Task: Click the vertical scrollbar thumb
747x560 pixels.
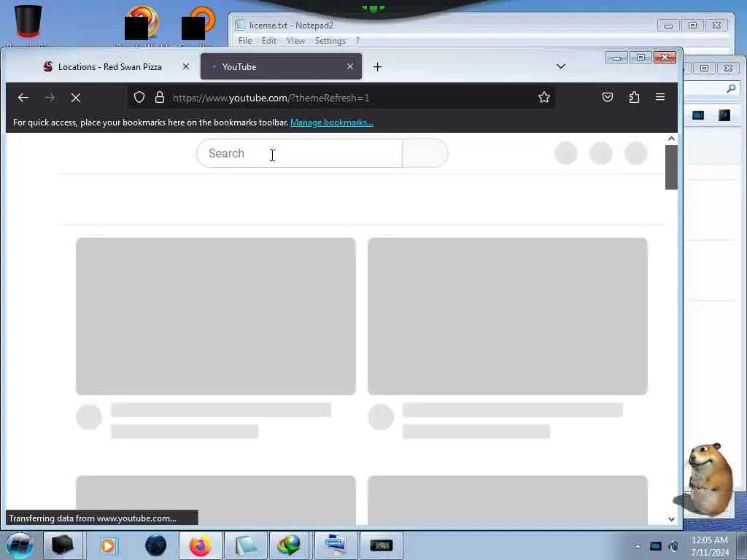Action: pyautogui.click(x=671, y=167)
